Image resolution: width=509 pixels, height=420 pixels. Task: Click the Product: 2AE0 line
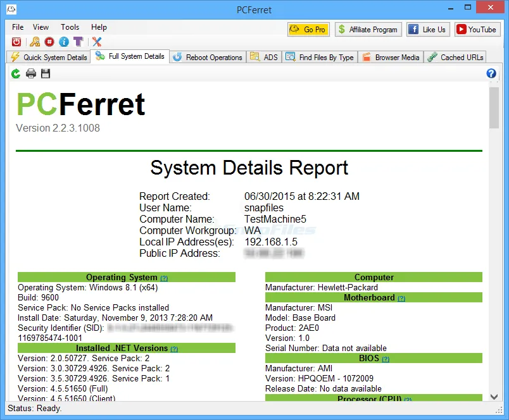pyautogui.click(x=292, y=328)
